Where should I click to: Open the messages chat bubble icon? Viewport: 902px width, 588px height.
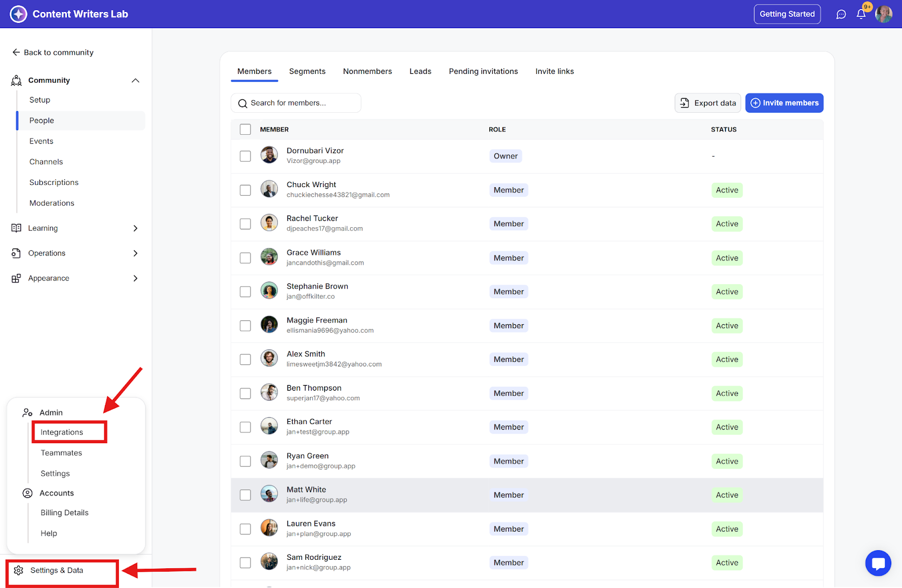[841, 14]
